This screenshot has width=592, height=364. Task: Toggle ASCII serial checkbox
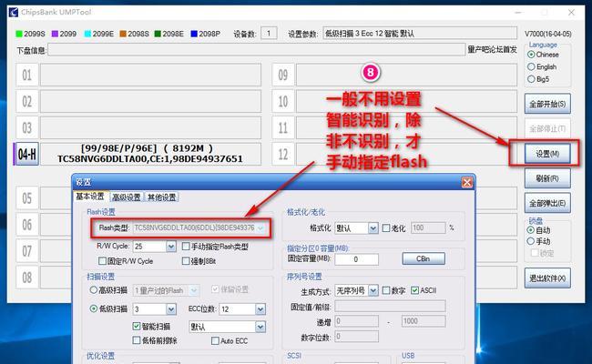(415, 290)
